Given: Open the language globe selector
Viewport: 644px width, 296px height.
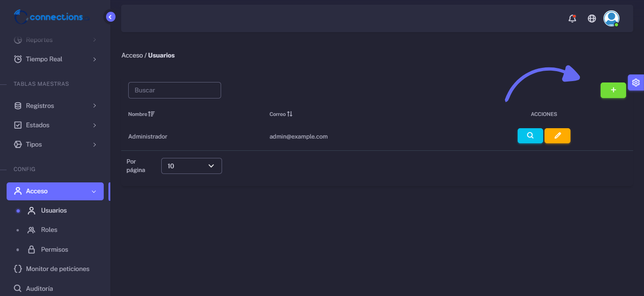Looking at the screenshot, I should click(592, 18).
